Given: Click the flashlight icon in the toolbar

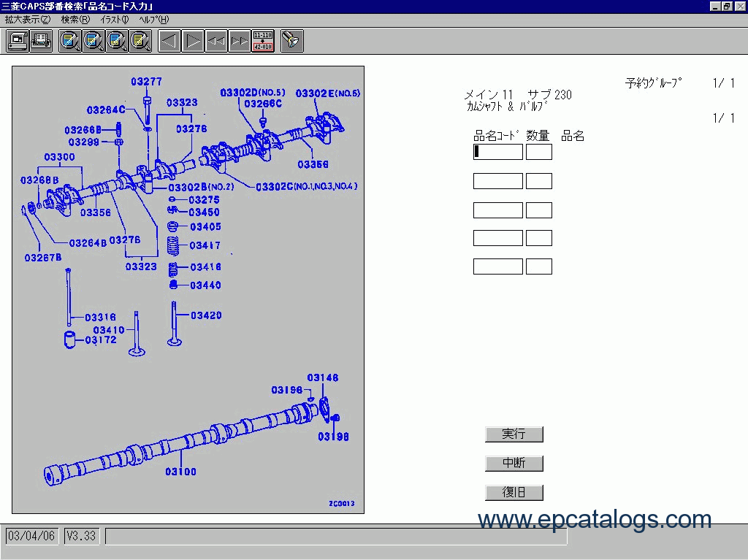Looking at the screenshot, I should click(292, 41).
